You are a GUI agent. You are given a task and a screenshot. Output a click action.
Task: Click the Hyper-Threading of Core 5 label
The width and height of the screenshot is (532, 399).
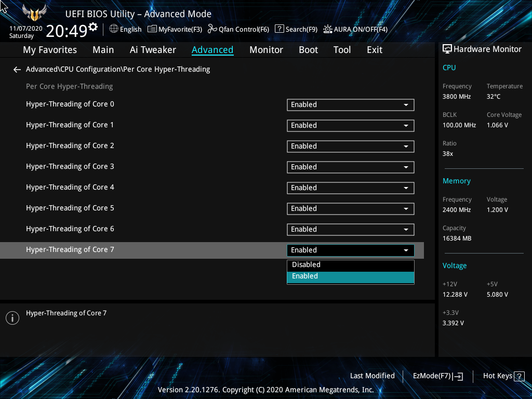tap(70, 208)
